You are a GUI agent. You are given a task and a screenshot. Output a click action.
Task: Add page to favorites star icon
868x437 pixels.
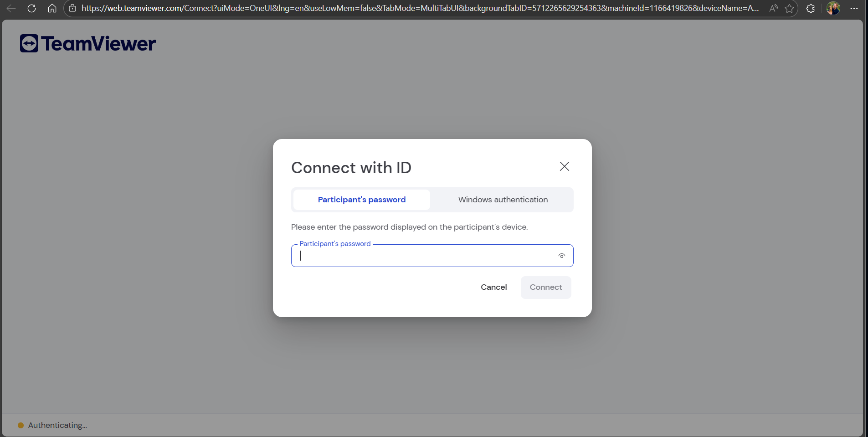[x=790, y=8]
